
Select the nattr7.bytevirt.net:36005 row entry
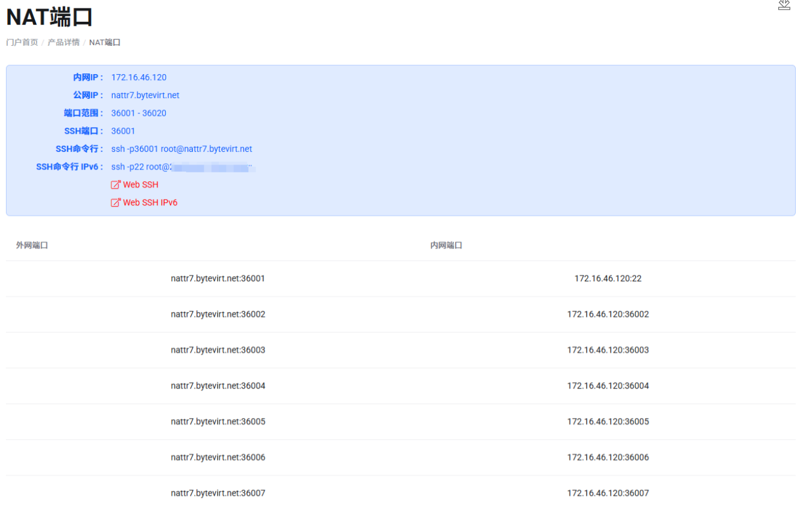(x=218, y=422)
